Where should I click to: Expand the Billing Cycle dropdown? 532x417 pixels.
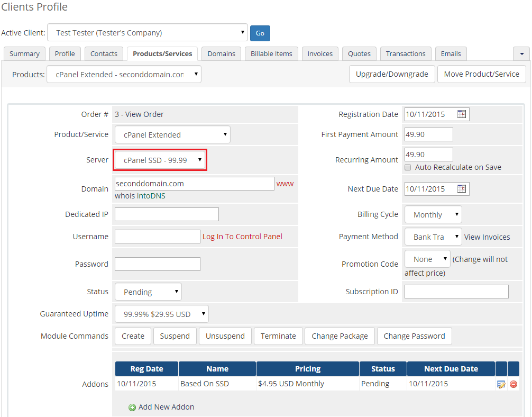433,215
